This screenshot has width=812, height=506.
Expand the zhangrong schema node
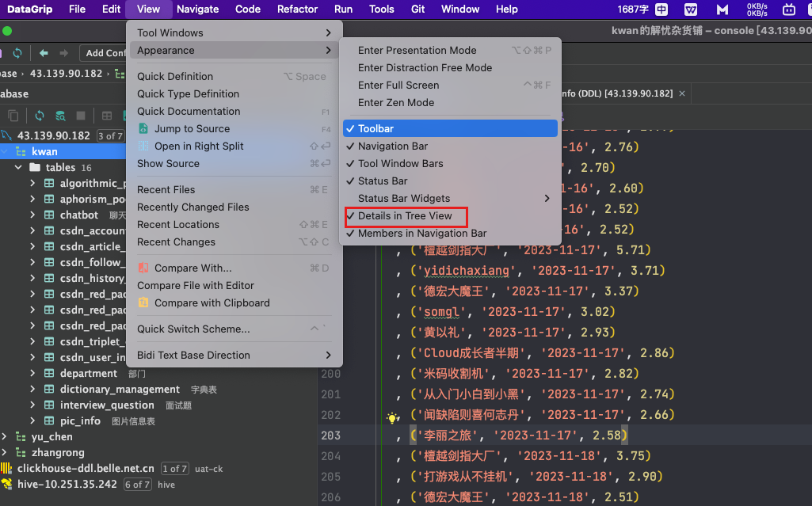point(5,452)
